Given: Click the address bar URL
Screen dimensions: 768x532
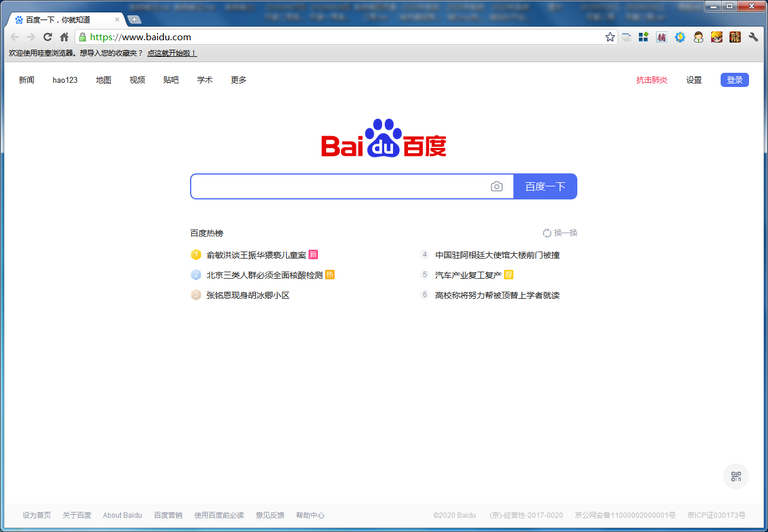Looking at the screenshot, I should [140, 37].
